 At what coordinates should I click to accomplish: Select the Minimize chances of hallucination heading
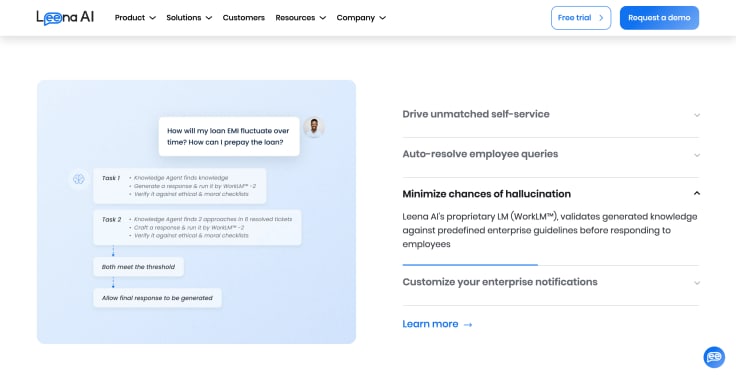(487, 194)
